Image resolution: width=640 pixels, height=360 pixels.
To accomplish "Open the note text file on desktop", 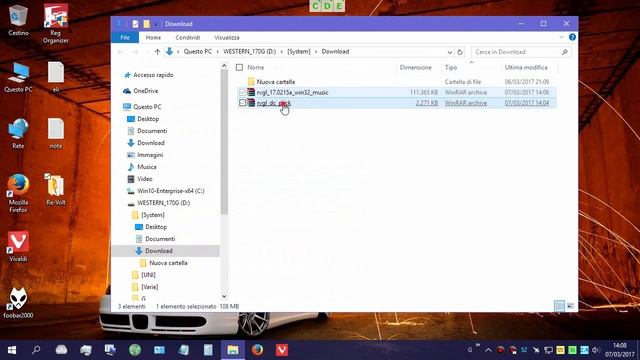I will point(56,133).
